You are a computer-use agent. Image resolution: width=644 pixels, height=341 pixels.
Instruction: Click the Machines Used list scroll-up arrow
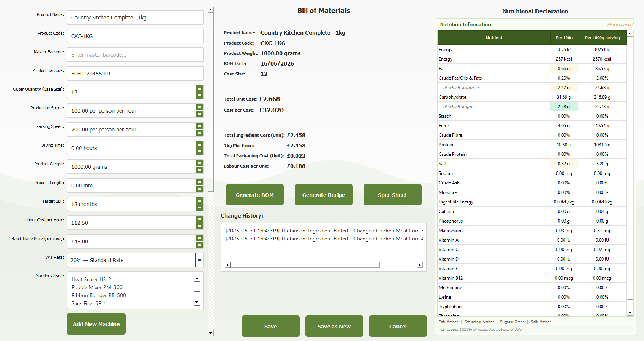point(197,279)
